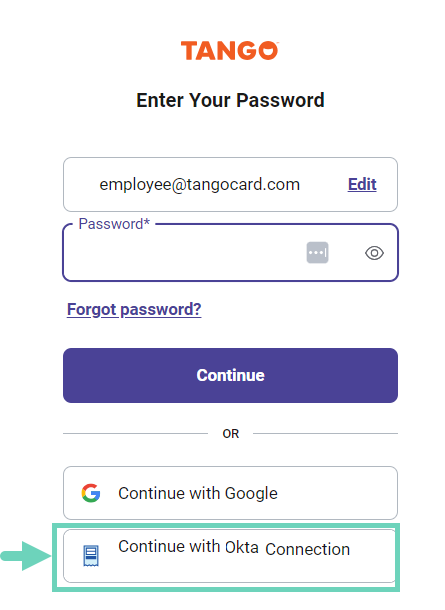Click the OR divider text
445x610 pixels.
click(231, 434)
